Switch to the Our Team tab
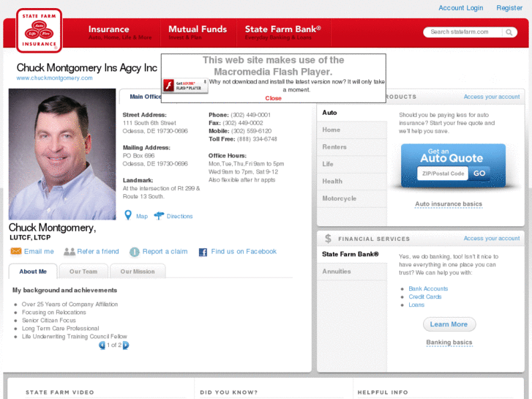 tap(83, 272)
